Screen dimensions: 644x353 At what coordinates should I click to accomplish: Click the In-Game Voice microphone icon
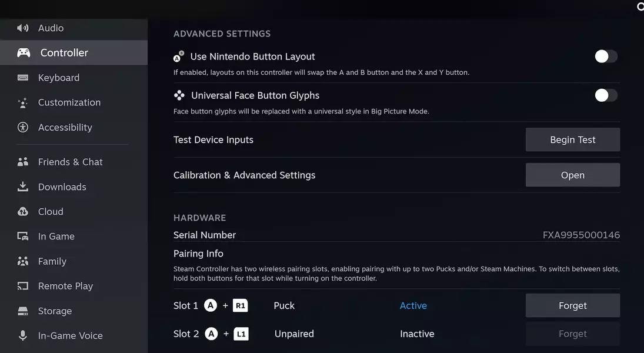[x=23, y=336]
